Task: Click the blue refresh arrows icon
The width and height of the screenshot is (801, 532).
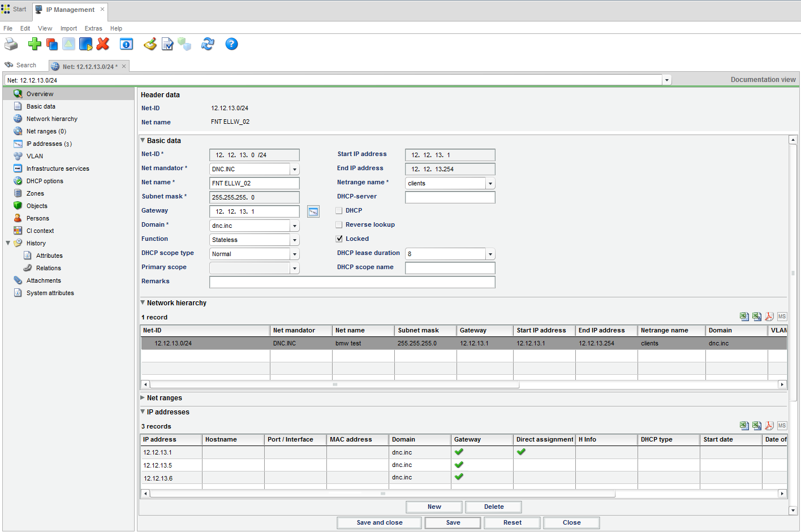Action: click(208, 44)
